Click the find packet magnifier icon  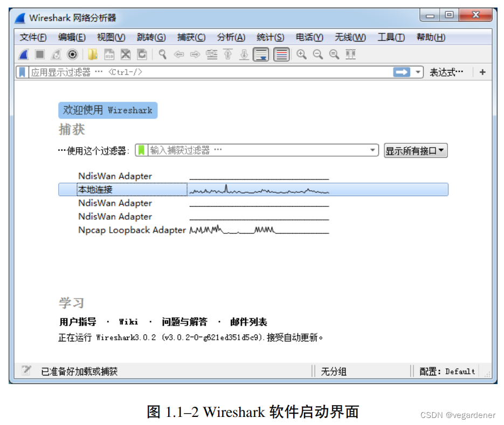point(163,54)
